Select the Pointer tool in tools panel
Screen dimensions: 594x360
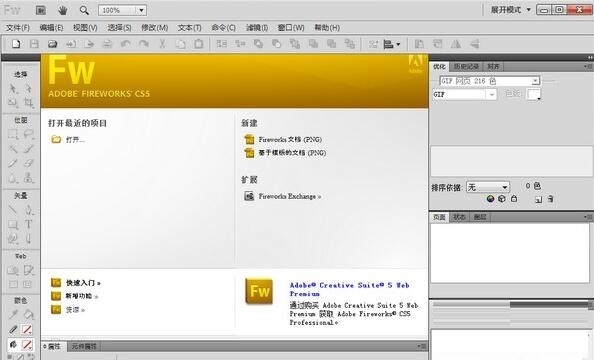13,89
